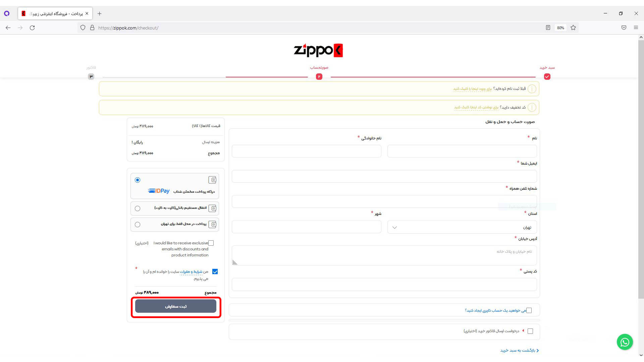Open the province dropdown showing تهران
Screen dimensions: 644x362
coord(462,227)
